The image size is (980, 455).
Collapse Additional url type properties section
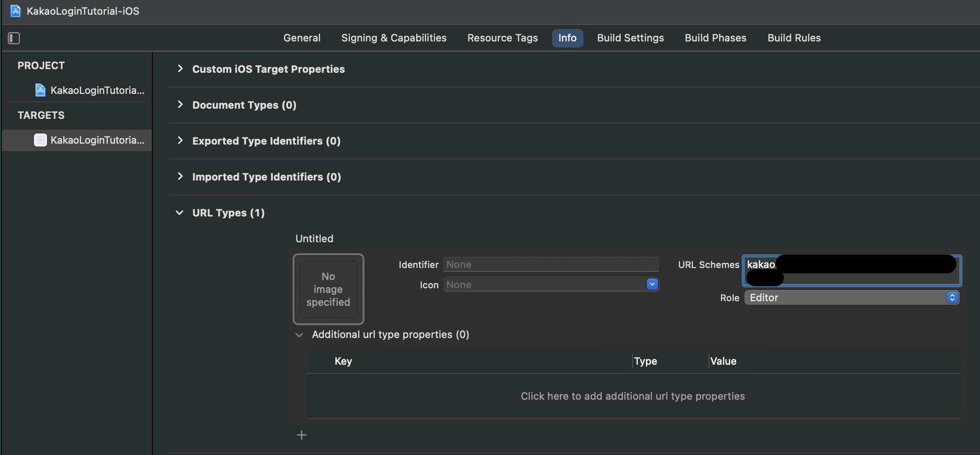pyautogui.click(x=299, y=335)
